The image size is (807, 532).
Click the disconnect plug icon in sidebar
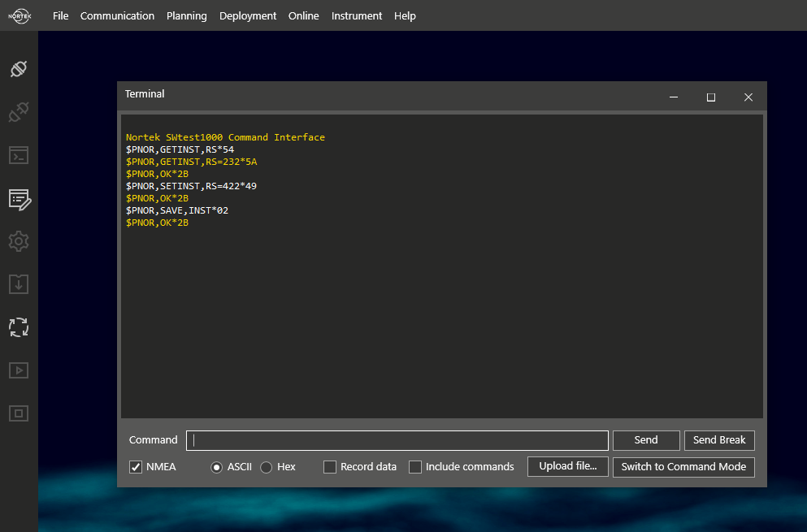click(x=19, y=112)
